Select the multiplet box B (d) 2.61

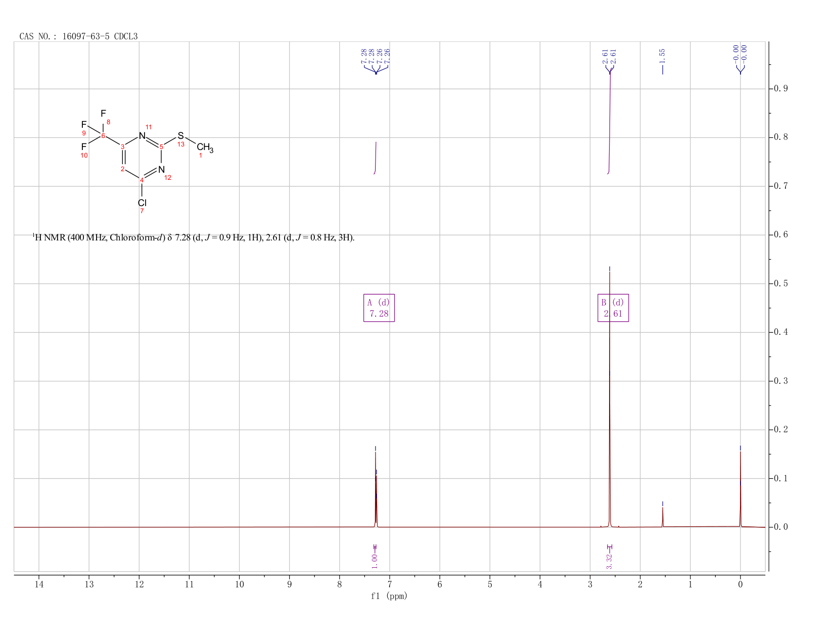(613, 308)
